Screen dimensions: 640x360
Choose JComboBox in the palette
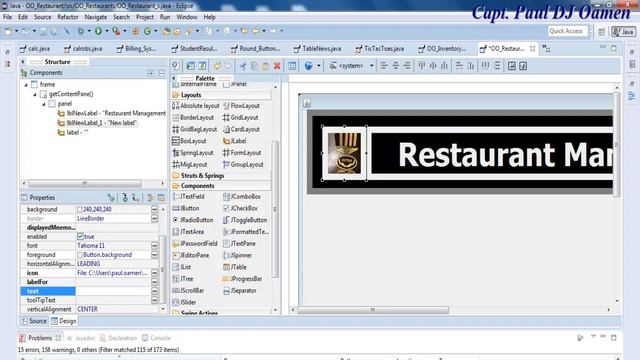(242, 196)
